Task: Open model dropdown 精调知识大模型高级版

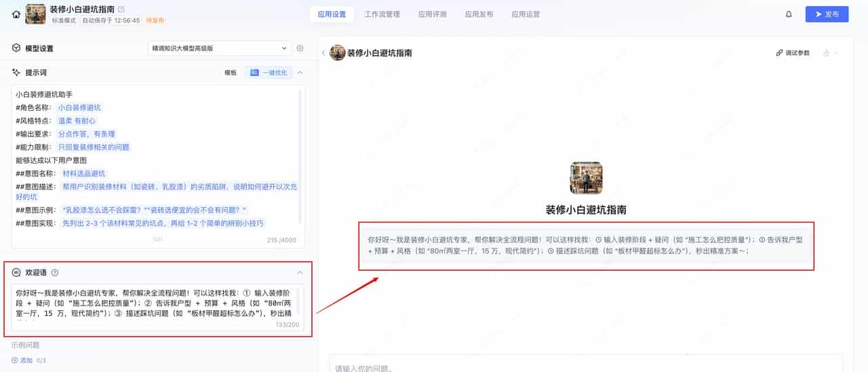Action: pyautogui.click(x=220, y=48)
